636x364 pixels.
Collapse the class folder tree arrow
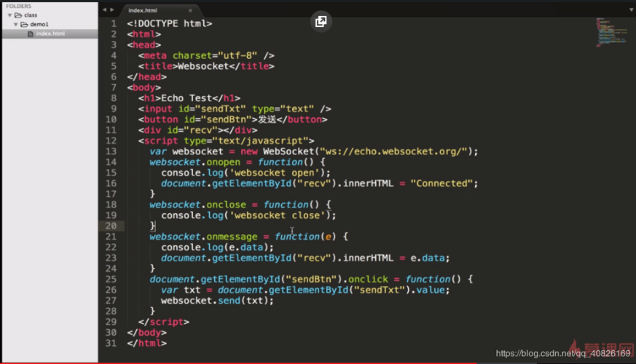8,15
